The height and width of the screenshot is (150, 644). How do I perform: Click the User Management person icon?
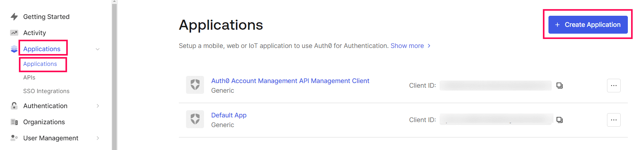pos(14,138)
